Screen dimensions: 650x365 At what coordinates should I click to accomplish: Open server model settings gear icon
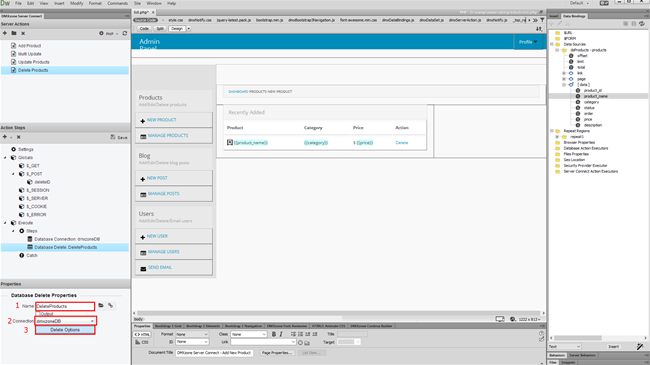click(x=101, y=33)
